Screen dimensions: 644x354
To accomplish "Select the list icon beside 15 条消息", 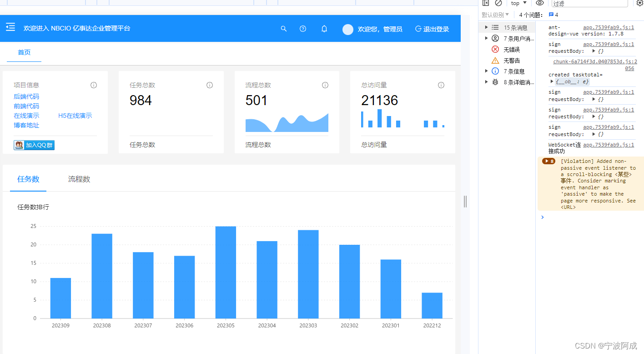I will (x=495, y=28).
